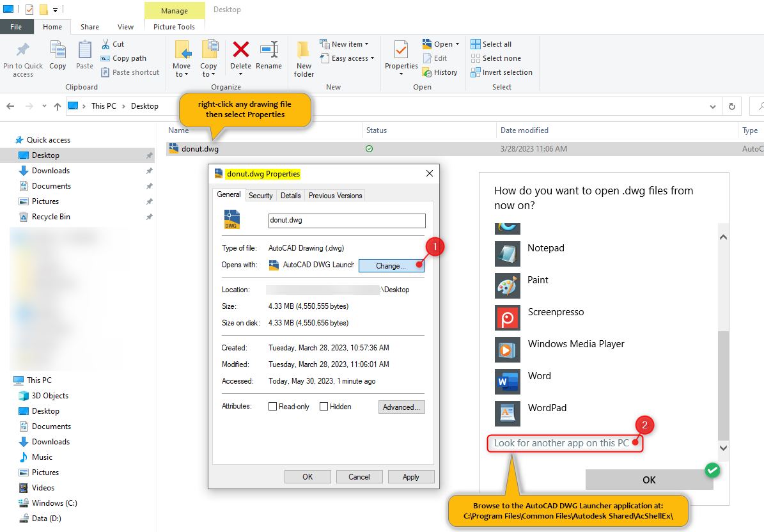The width and height of the screenshot is (764, 532).
Task: Open 3D Objects under This PC
Action: pos(50,396)
